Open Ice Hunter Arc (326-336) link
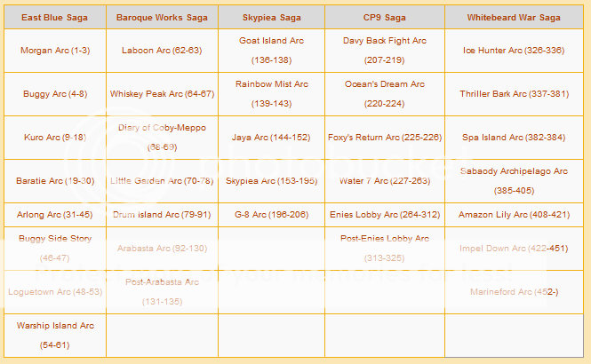 (x=514, y=51)
